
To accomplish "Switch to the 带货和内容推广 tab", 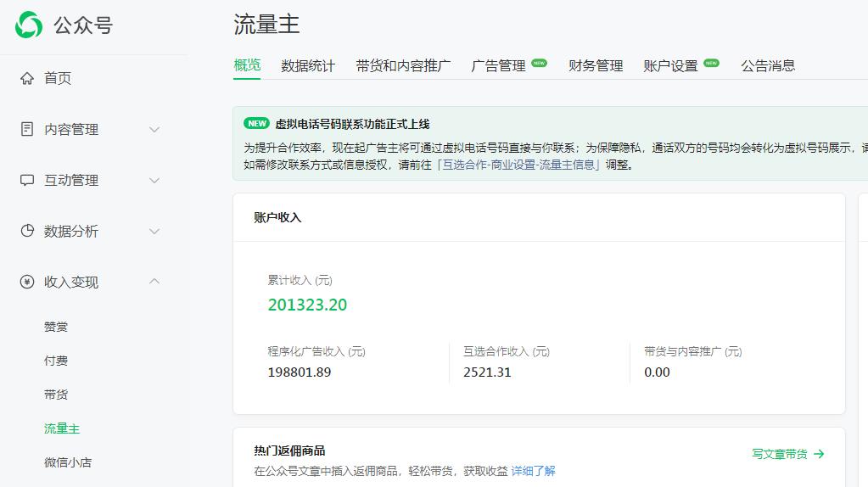I will [403, 66].
